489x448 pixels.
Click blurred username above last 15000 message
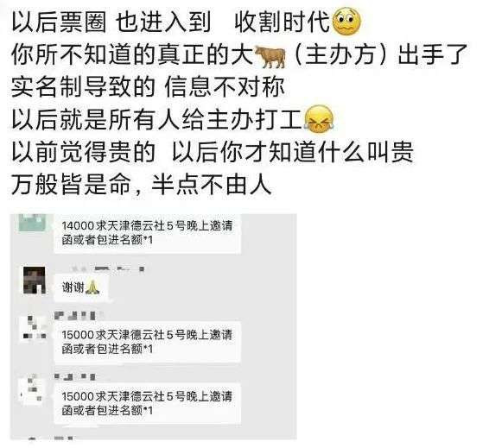pos(75,377)
